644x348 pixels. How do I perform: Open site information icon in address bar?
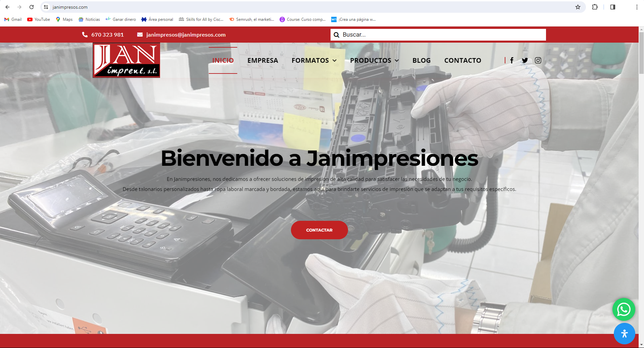(46, 7)
